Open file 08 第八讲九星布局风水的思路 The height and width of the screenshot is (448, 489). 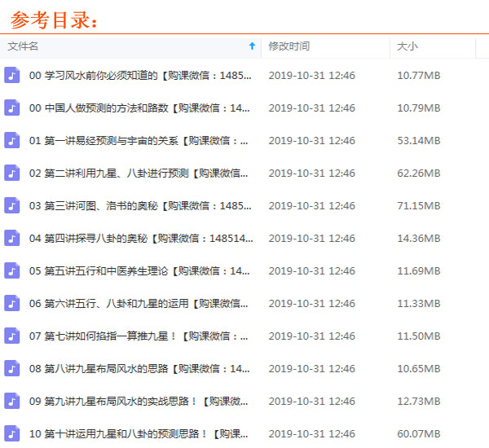[140, 368]
